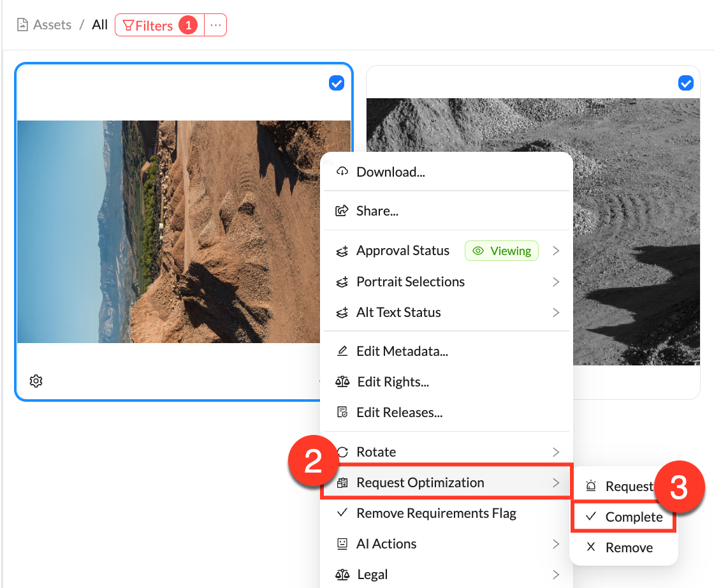This screenshot has height=588, width=714.
Task: Uncheck the color landscape asset checkbox
Action: [337, 83]
